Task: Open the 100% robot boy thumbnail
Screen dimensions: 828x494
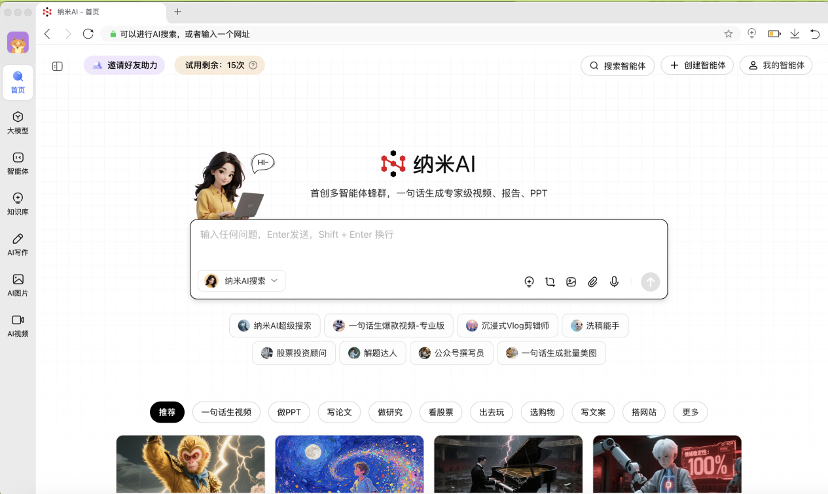Action: [667, 464]
